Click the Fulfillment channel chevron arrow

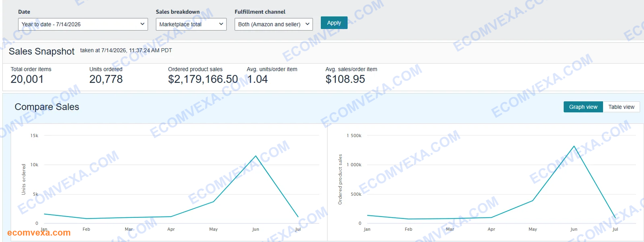pos(307,24)
